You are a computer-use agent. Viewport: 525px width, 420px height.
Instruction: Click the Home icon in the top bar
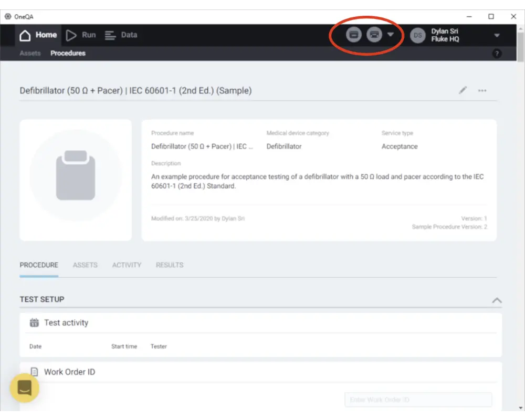25,35
